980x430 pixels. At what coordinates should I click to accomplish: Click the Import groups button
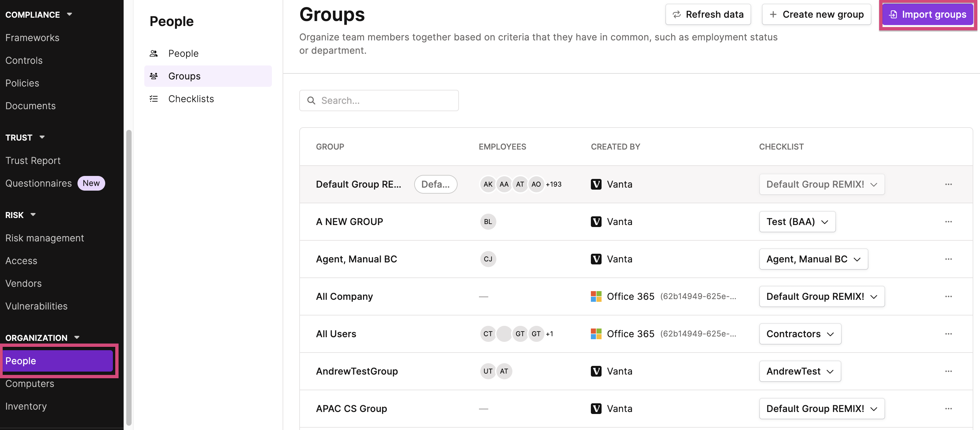(x=928, y=14)
